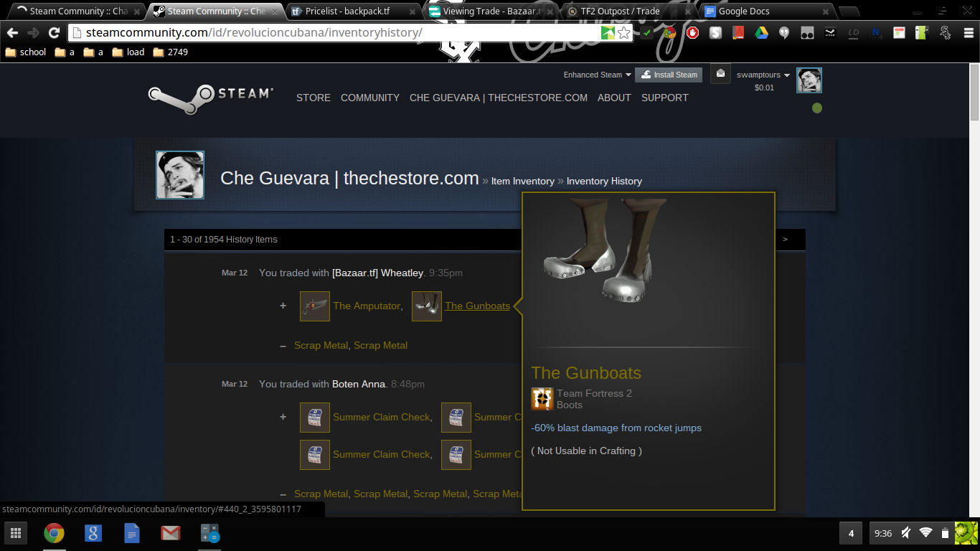Screen dimensions: 980x551
Task: Open Gmail from the taskbar shelf
Action: pyautogui.click(x=170, y=533)
